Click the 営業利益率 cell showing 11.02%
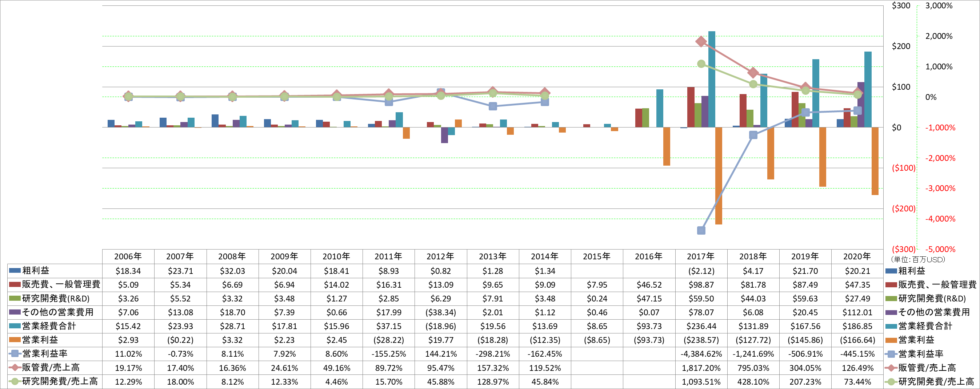Screen dimensions: 980x389 tap(128, 354)
